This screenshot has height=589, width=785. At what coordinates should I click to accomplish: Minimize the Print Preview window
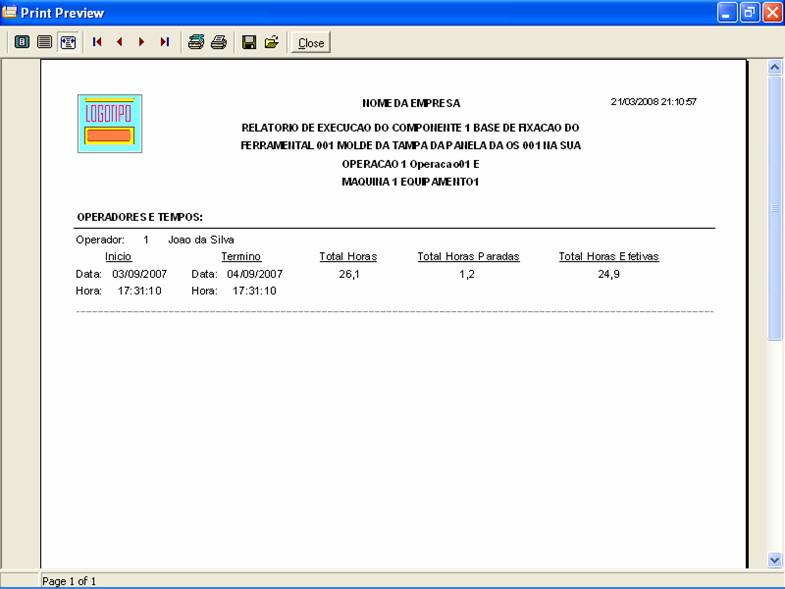coord(727,13)
